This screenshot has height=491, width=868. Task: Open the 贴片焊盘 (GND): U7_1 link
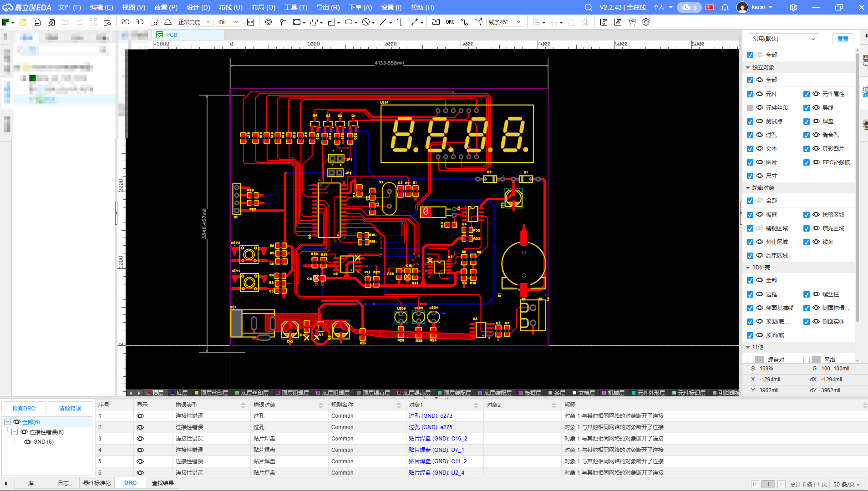coord(436,450)
